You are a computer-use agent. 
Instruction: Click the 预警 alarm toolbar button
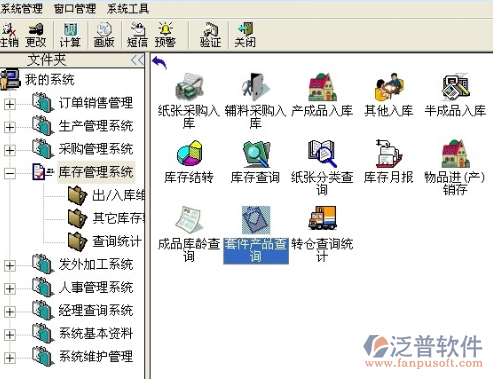[x=165, y=35]
